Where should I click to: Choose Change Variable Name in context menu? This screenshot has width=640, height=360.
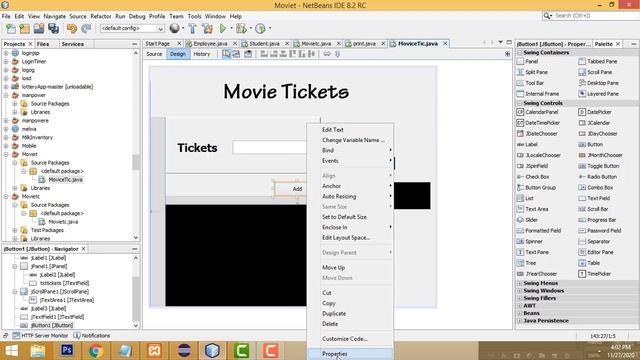click(350, 140)
